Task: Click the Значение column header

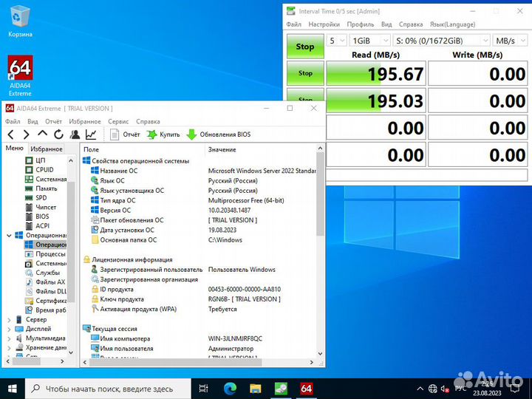Action: pyautogui.click(x=261, y=149)
